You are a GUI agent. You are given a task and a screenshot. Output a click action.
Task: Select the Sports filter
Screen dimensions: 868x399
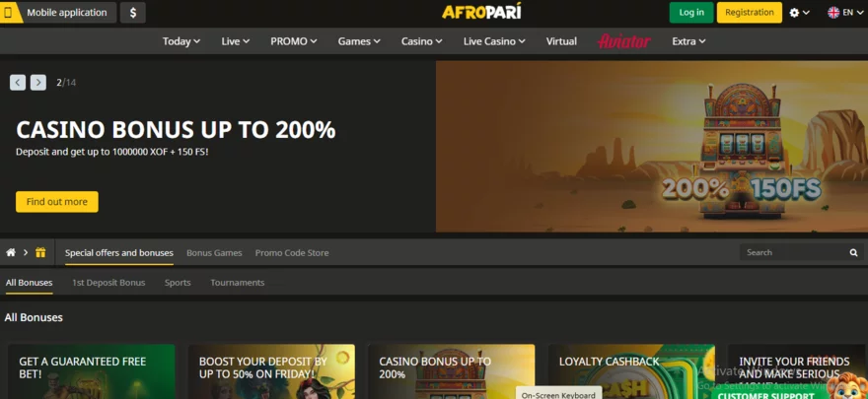178,283
